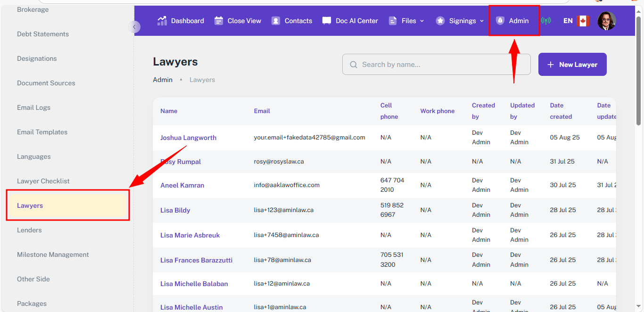Click the Admin breadcrumb link
The image size is (644, 312).
coord(163,80)
